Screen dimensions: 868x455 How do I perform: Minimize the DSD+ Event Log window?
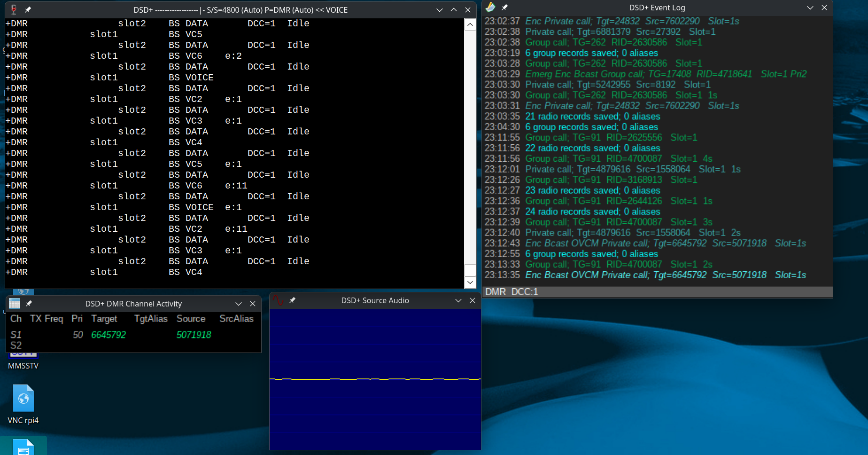[x=810, y=8]
